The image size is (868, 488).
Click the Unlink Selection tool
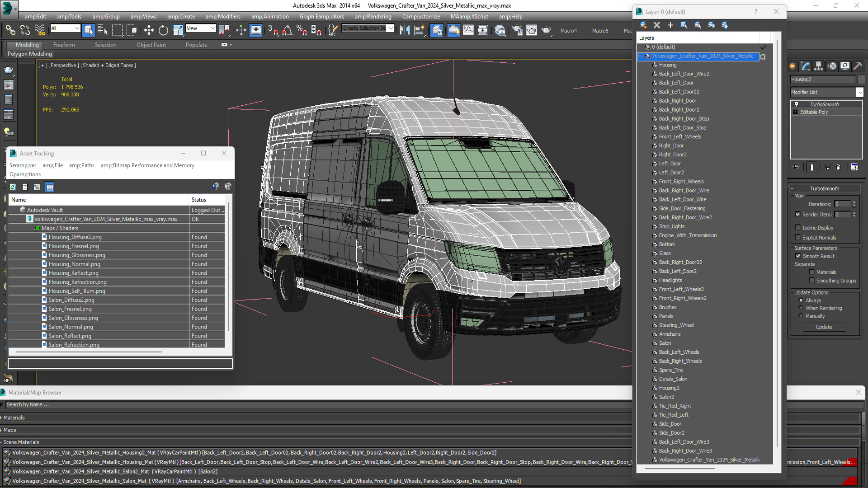tap(25, 30)
